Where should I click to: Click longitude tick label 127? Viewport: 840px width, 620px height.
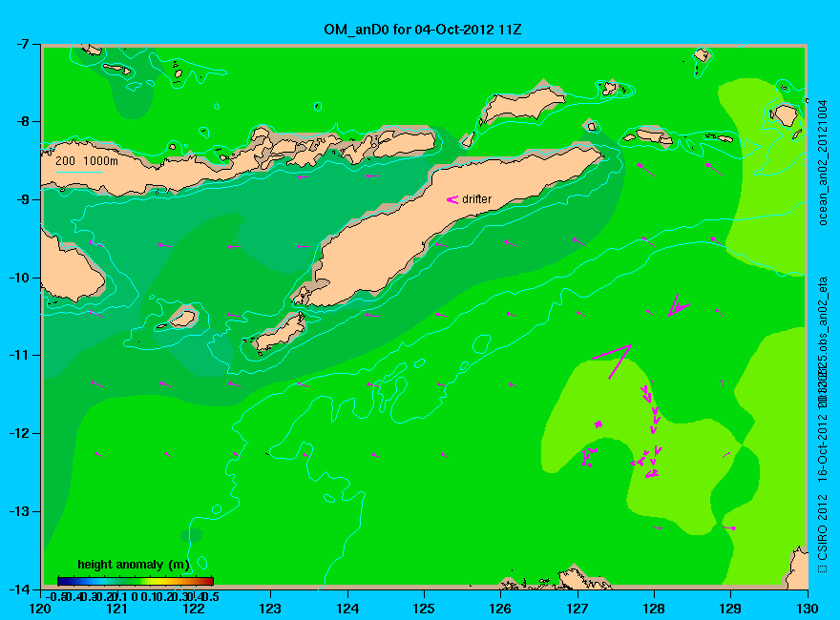577,609
